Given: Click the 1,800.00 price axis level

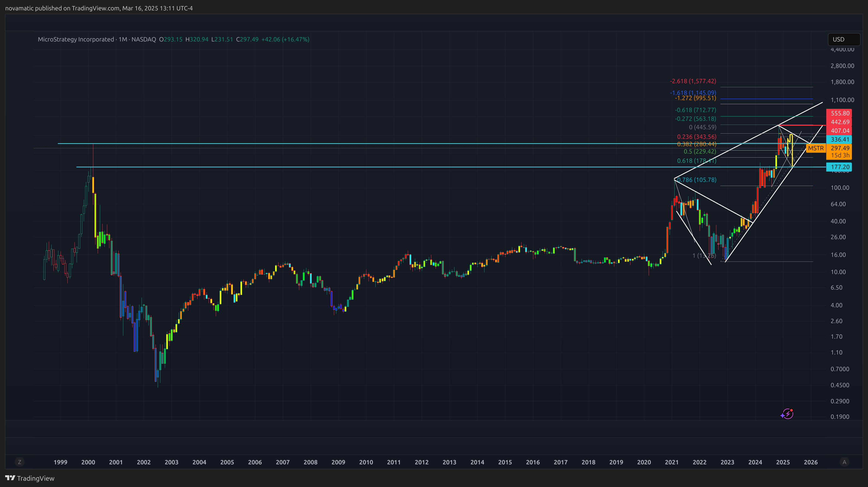Looking at the screenshot, I should (x=842, y=82).
